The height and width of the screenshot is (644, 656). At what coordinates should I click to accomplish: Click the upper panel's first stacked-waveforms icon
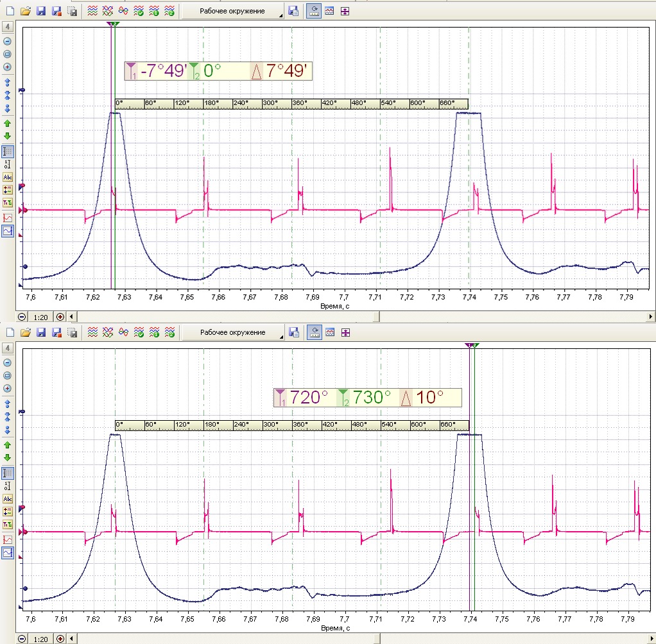[92, 12]
